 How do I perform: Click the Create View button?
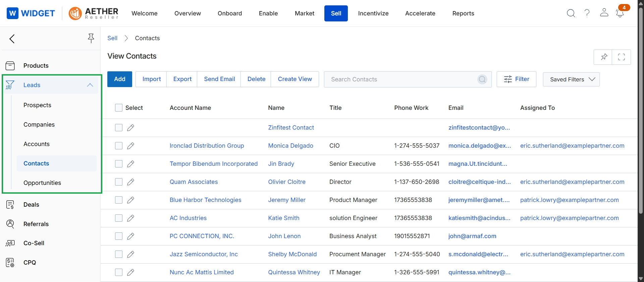point(295,79)
